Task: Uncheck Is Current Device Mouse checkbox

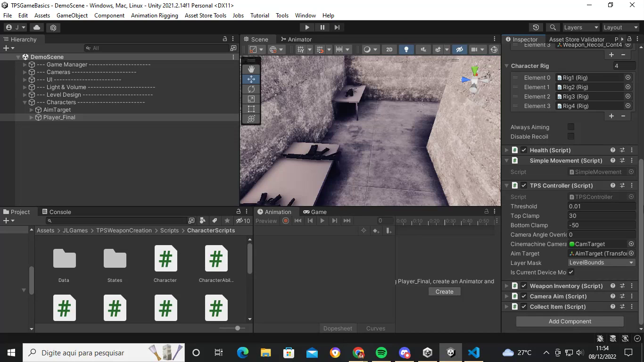Action: tap(571, 272)
